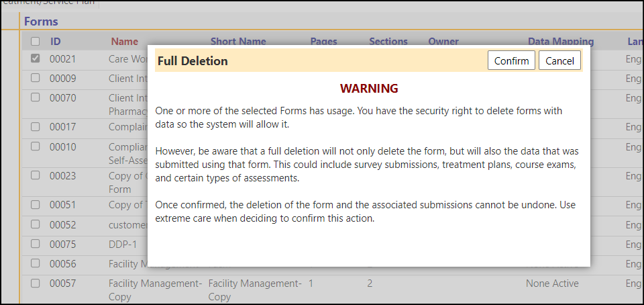Select form 00023 checkbox
Screen dimensions: 644x305
click(x=36, y=175)
